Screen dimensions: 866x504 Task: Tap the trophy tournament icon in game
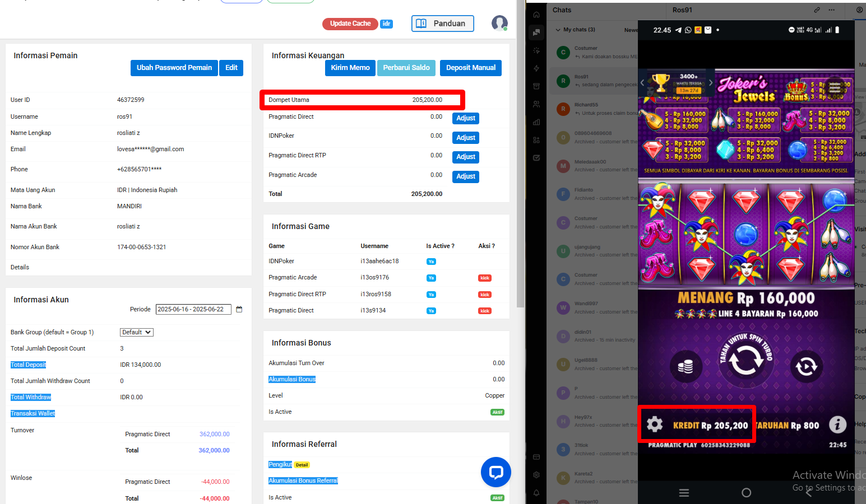point(661,82)
